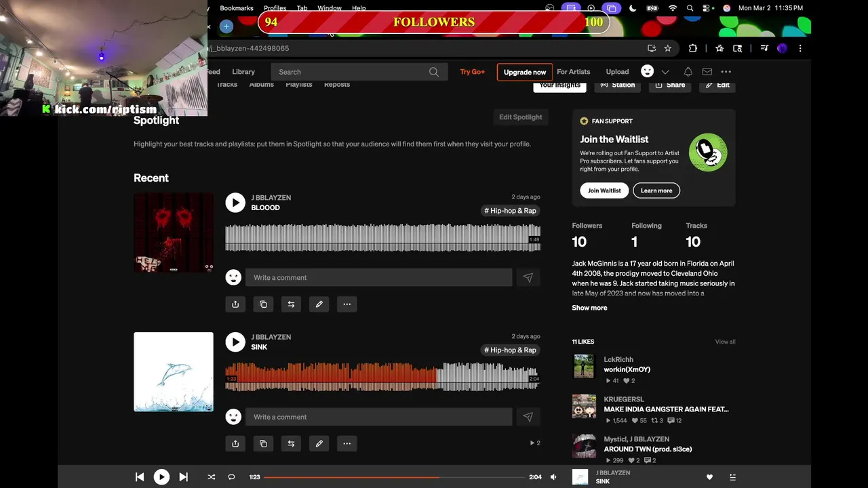Click Try Go+ link
This screenshot has height=488, width=868.
tap(473, 72)
